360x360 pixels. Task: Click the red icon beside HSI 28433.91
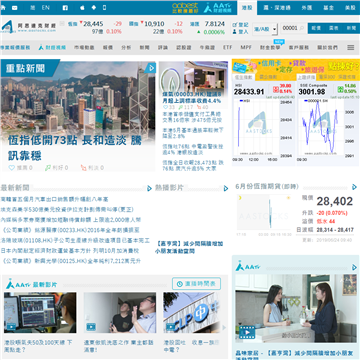click(276, 89)
